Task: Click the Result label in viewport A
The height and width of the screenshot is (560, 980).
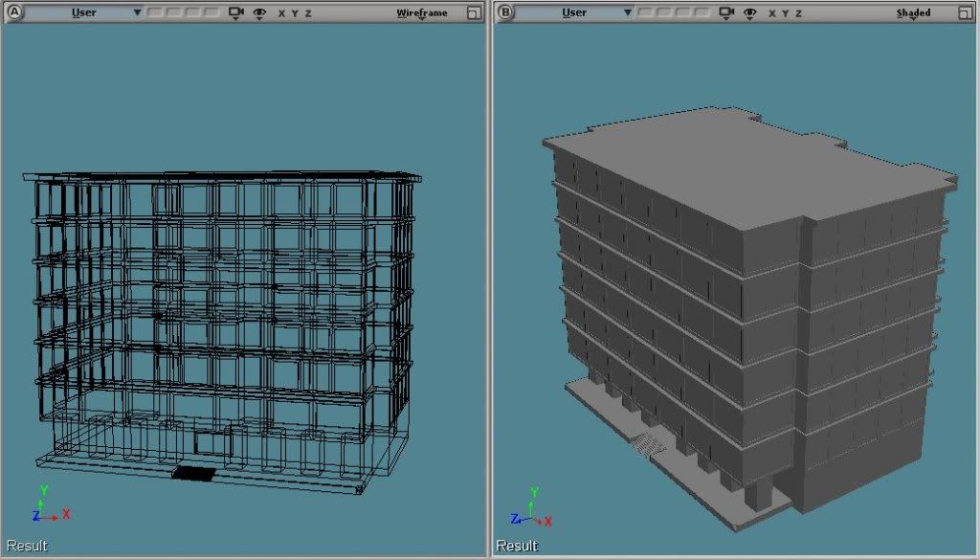Action: point(27,546)
